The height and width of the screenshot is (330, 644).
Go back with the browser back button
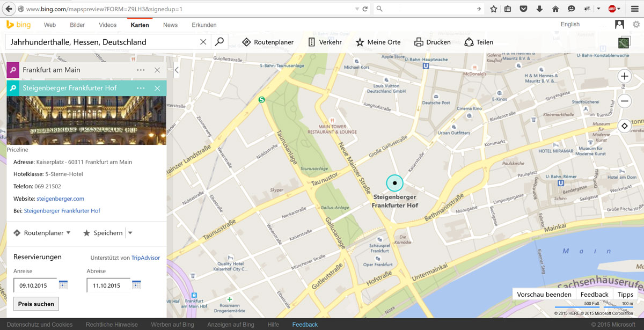(8, 9)
